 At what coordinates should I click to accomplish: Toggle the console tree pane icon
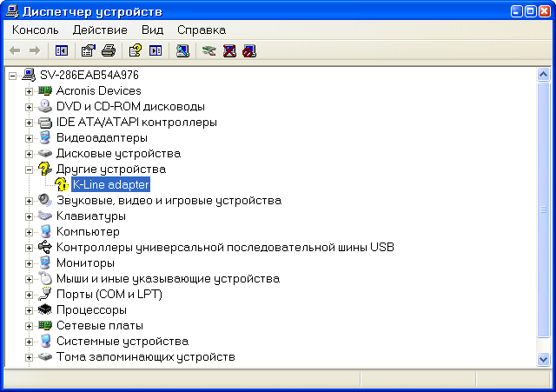pyautogui.click(x=61, y=50)
